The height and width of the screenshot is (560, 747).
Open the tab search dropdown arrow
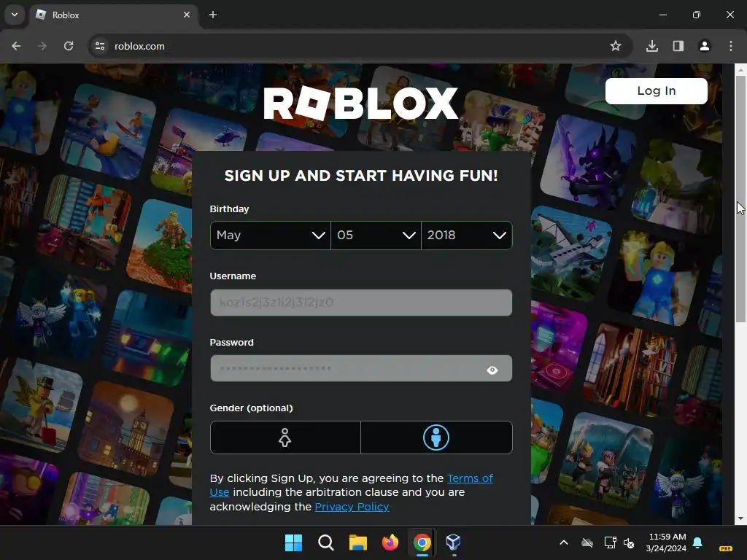click(15, 15)
